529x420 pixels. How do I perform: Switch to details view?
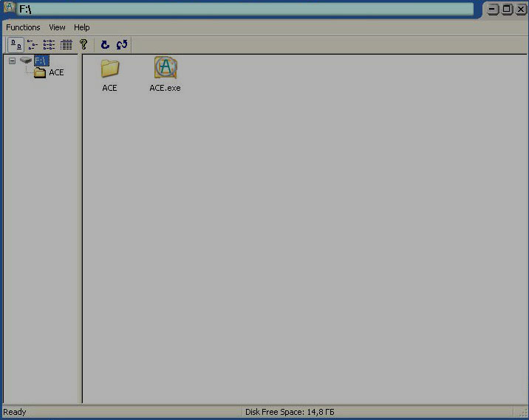(66, 45)
